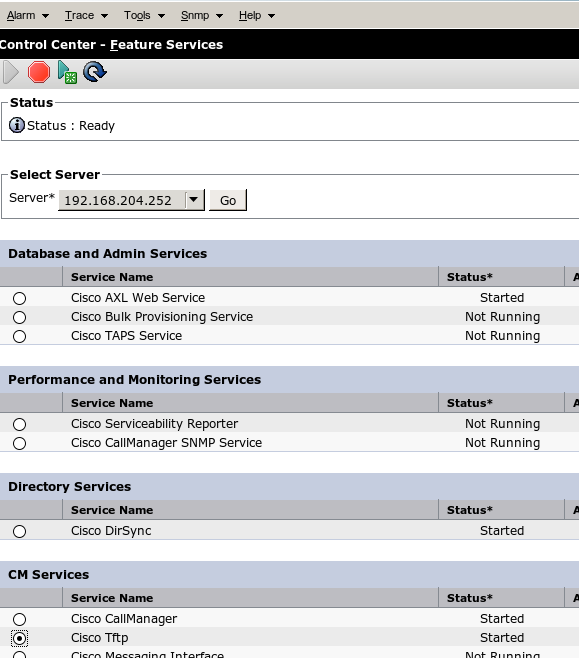Select Cisco CallManager radio button
Image resolution: width=579 pixels, height=658 pixels.
coord(19,619)
